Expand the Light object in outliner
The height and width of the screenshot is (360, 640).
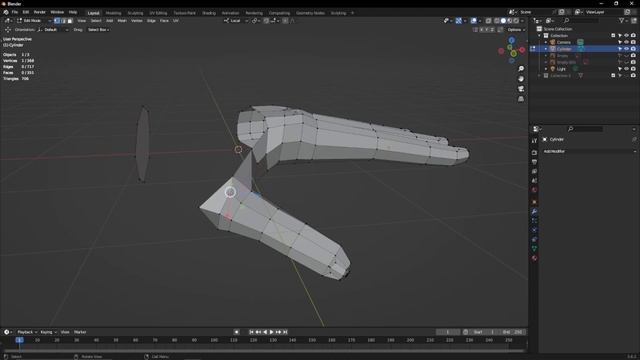pyautogui.click(x=546, y=69)
